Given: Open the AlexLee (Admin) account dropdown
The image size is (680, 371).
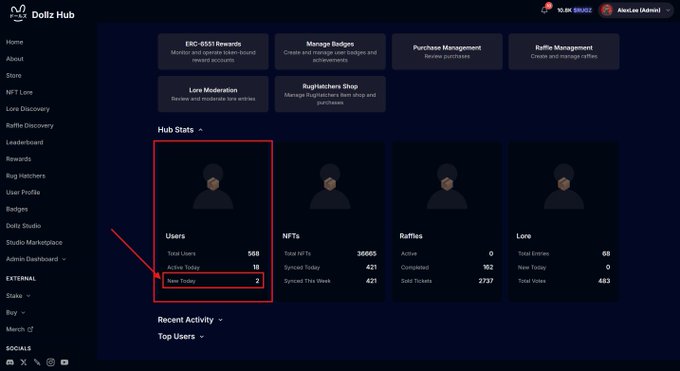Looking at the screenshot, I should tap(635, 10).
